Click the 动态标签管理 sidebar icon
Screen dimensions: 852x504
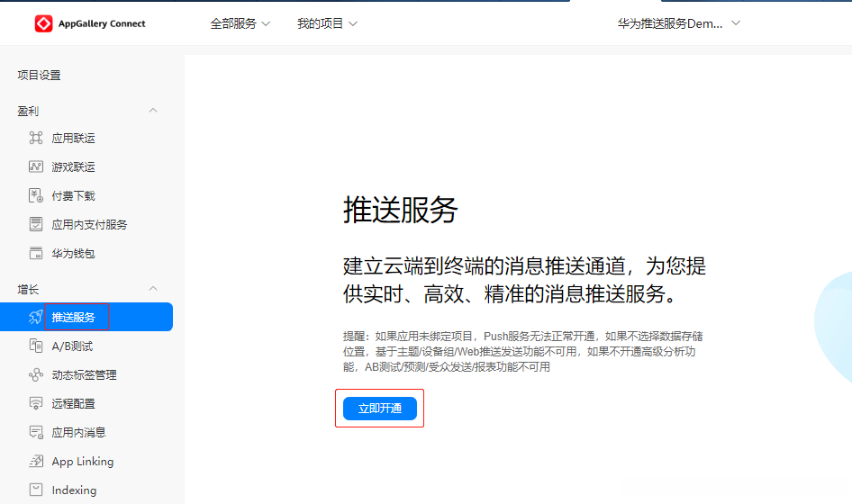pos(36,374)
